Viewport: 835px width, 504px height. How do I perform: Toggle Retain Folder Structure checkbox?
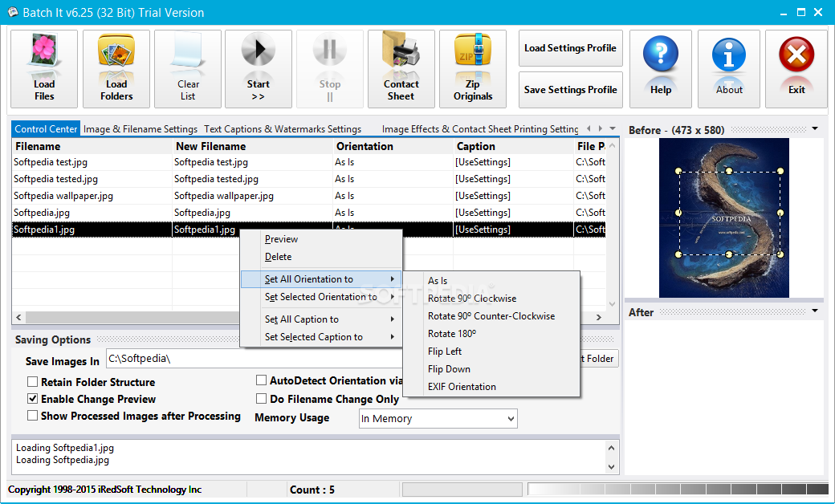pyautogui.click(x=32, y=382)
